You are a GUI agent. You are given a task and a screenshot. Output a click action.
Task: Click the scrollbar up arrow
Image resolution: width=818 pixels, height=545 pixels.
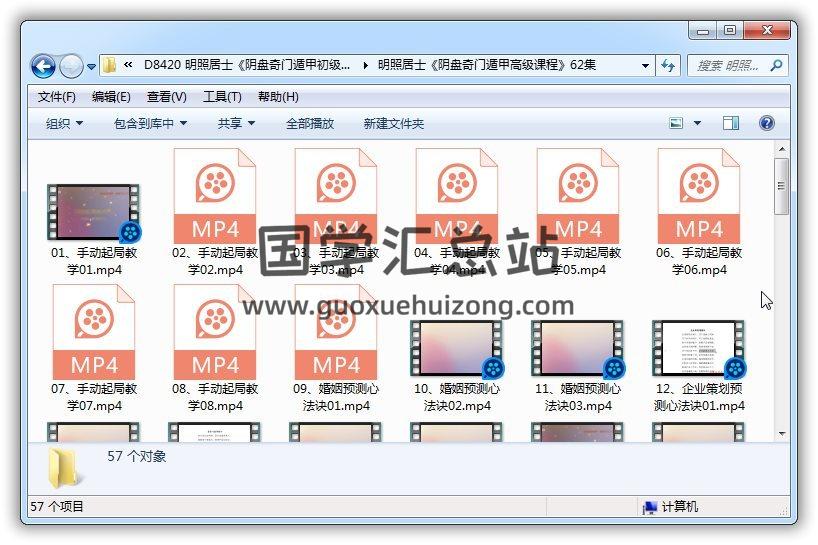click(x=781, y=150)
